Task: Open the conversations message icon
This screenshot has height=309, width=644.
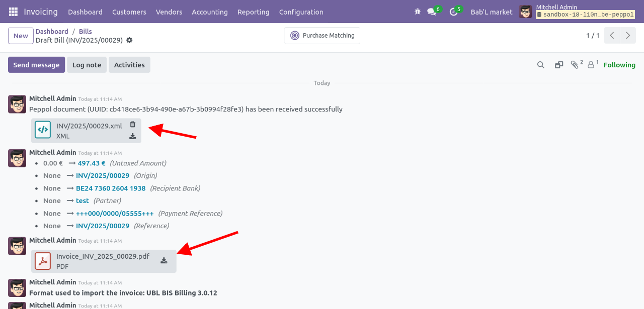Action: 432,12
